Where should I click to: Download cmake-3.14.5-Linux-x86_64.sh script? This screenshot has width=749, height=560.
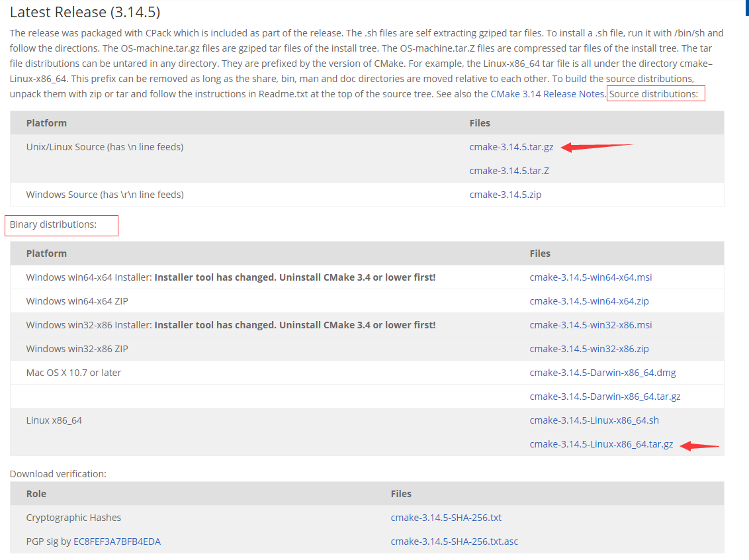click(x=594, y=421)
